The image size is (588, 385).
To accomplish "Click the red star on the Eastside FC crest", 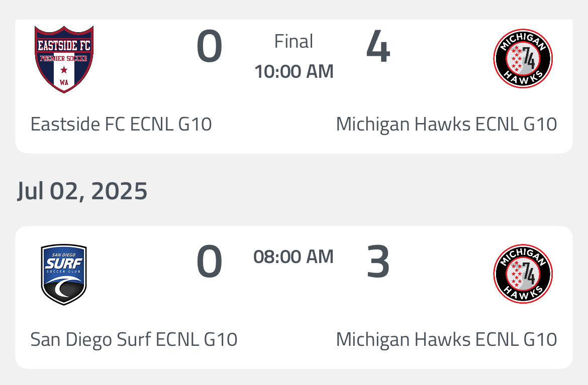I will pyautogui.click(x=64, y=70).
